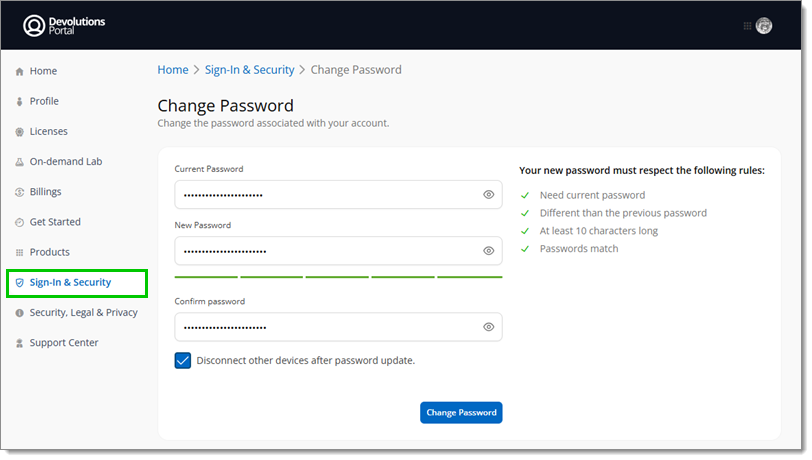
Task: Open Products in the sidebar
Action: coord(50,252)
